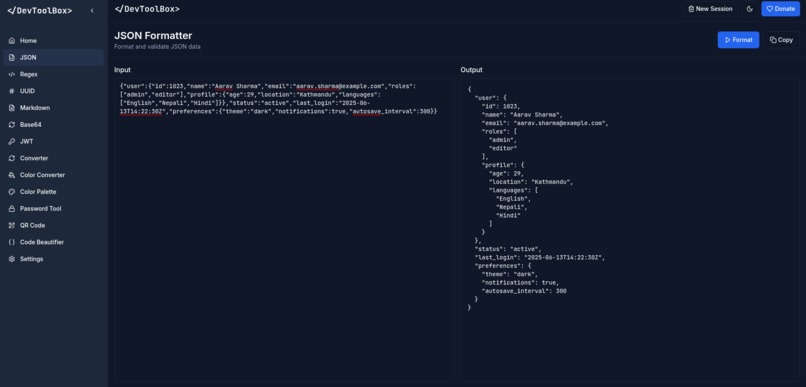Click the UUID hash icon in the sidebar

(12, 91)
